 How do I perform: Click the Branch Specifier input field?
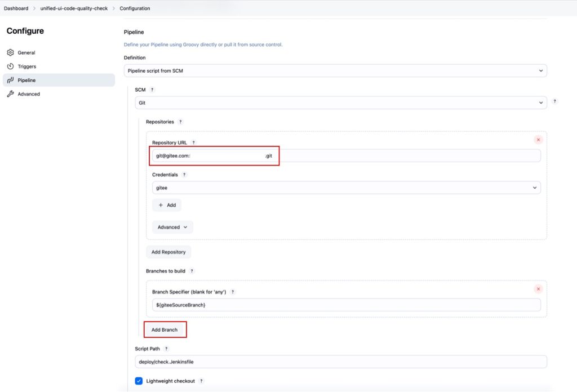(x=346, y=305)
